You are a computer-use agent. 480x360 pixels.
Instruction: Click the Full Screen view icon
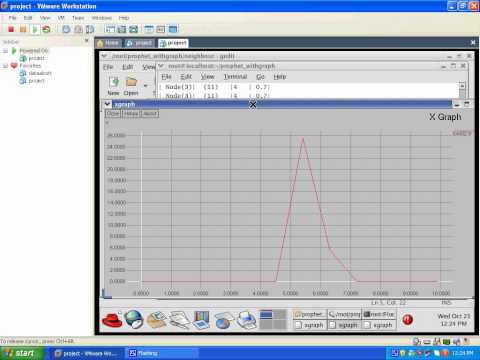click(134, 29)
